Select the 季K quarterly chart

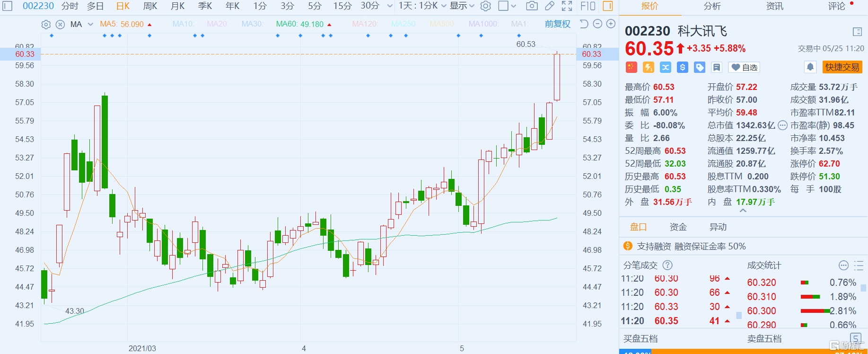tap(205, 6)
